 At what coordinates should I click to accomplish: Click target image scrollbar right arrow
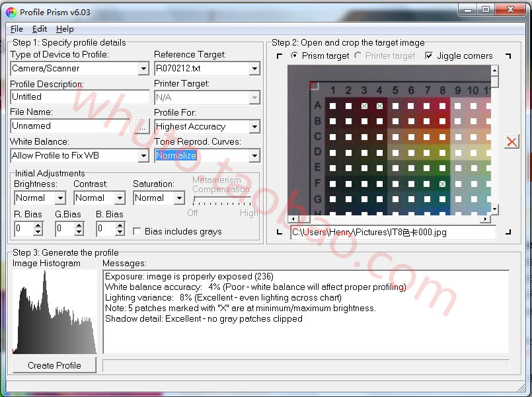pos(486,219)
